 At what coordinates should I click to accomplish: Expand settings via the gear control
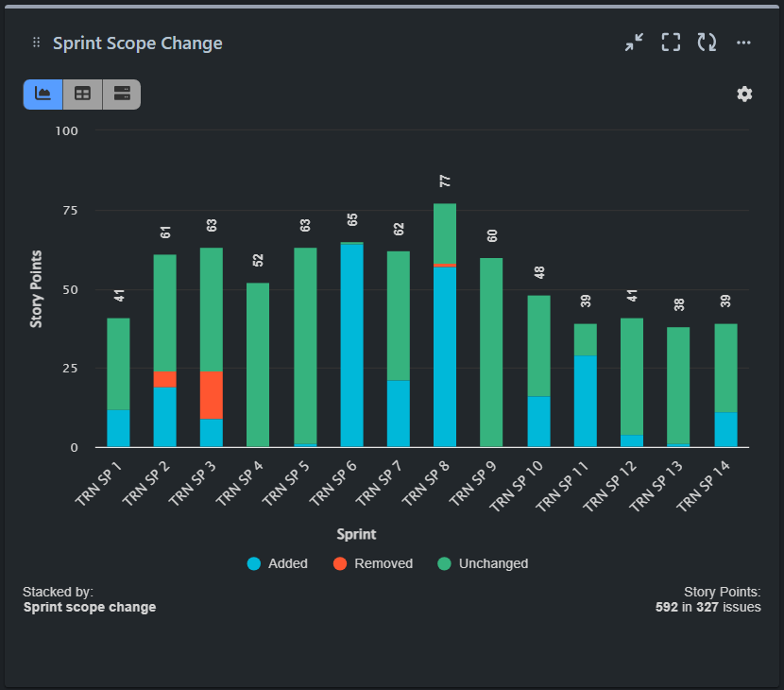pyautogui.click(x=744, y=94)
